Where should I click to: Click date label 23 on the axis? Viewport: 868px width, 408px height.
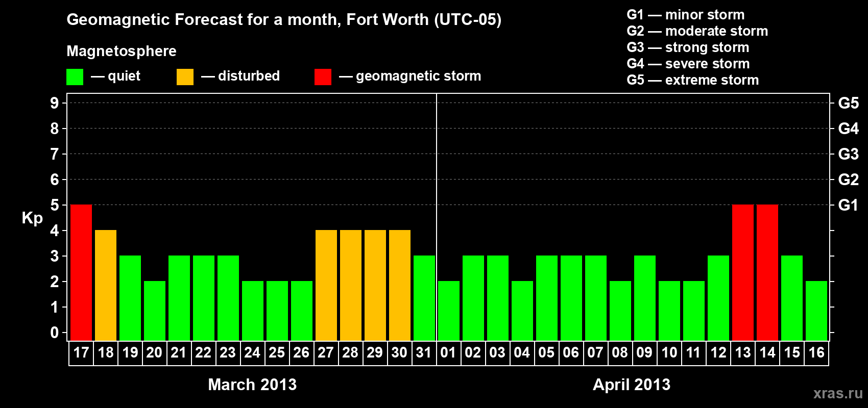click(228, 352)
